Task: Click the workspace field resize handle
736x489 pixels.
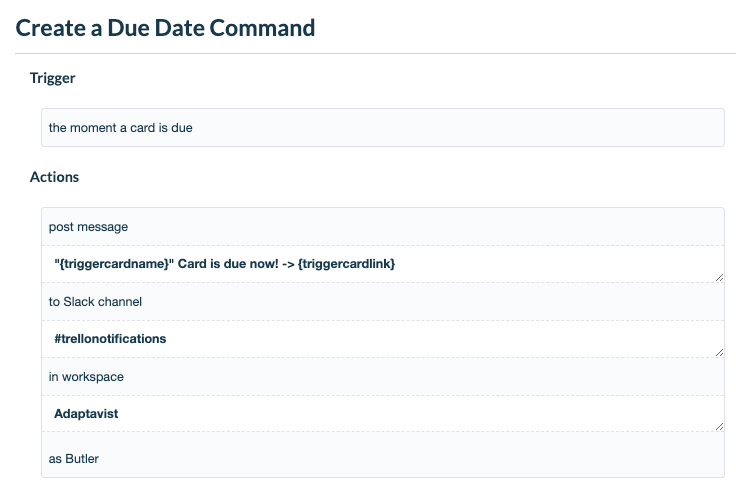Action: (719, 427)
